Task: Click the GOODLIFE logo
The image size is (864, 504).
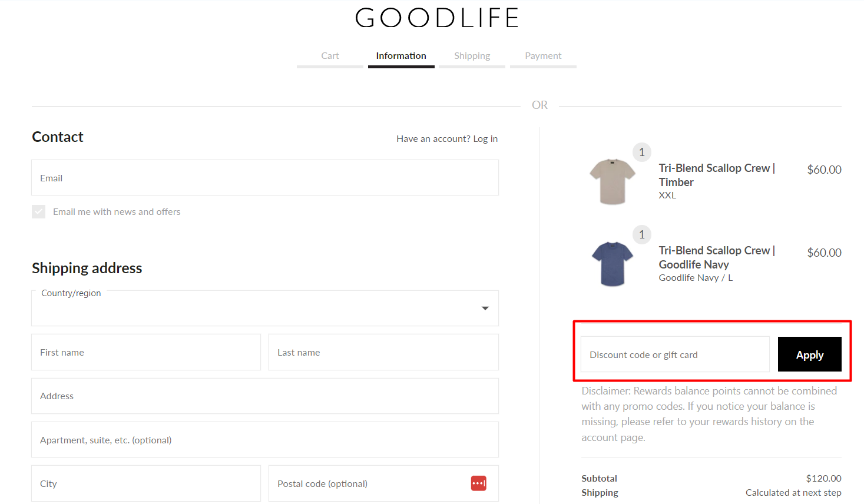Action: click(436, 18)
